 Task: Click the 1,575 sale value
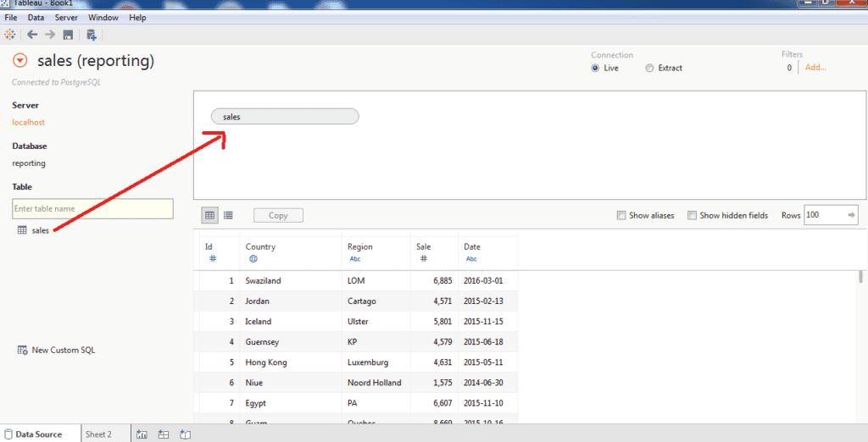[434, 383]
